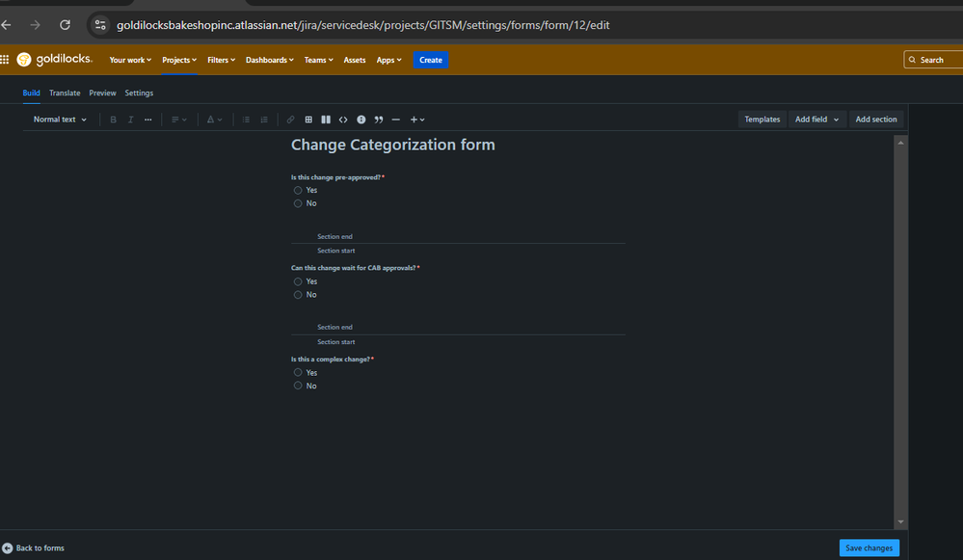Open Dashboards menu
963x560 pixels.
pyautogui.click(x=269, y=60)
